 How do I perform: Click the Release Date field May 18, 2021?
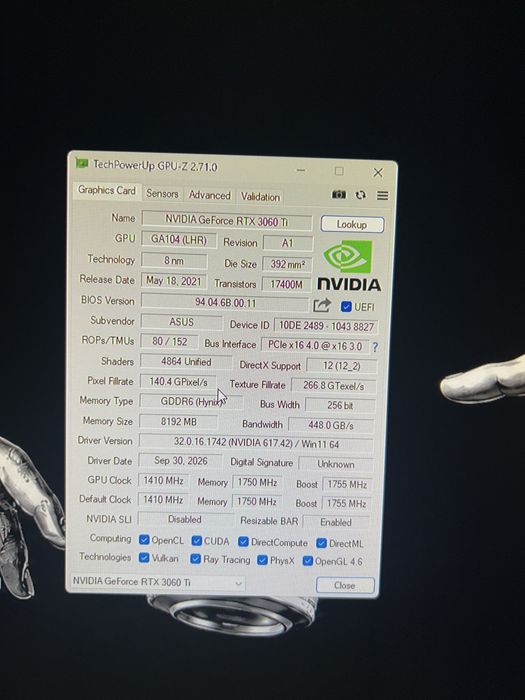[x=174, y=281]
